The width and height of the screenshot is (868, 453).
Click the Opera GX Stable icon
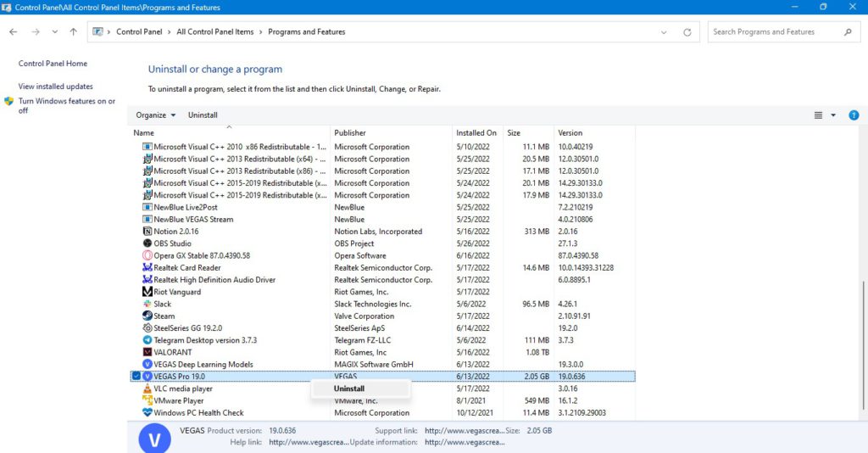coord(147,255)
